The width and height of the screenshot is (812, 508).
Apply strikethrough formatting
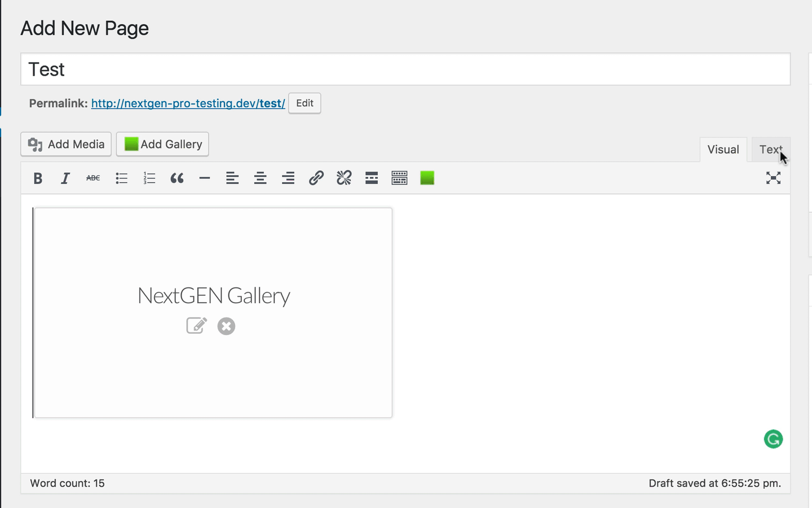(93, 178)
